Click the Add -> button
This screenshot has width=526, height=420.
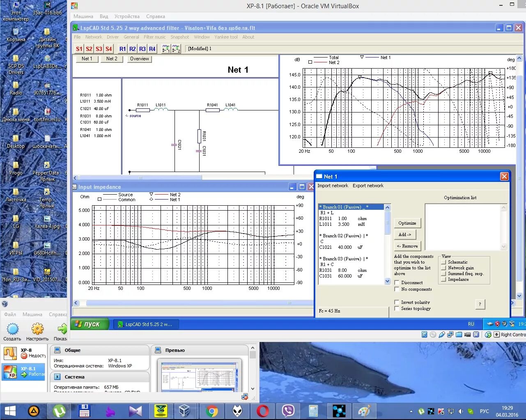405,234
